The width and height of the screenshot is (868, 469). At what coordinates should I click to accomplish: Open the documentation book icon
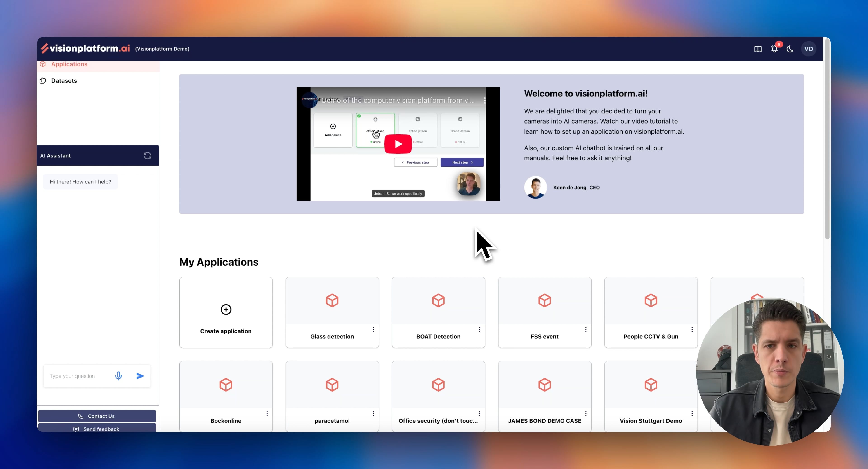(x=757, y=49)
